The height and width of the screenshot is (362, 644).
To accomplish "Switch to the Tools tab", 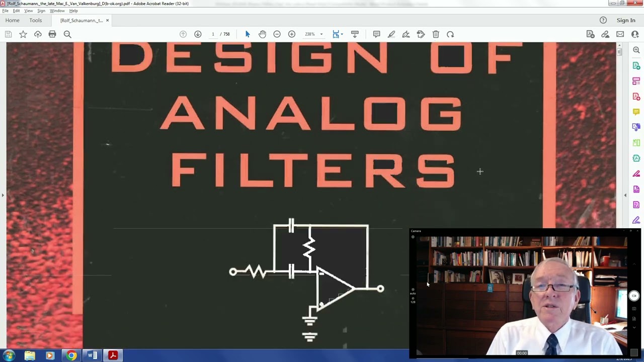I will coord(35,21).
